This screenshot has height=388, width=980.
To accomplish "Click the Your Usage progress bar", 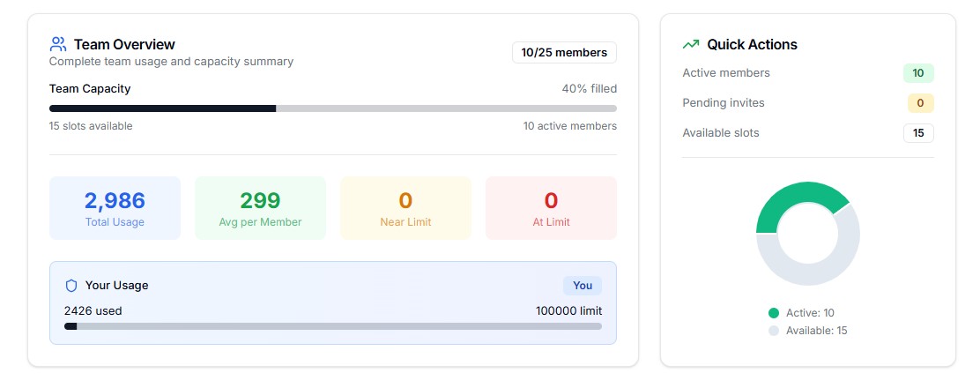I will (333, 326).
